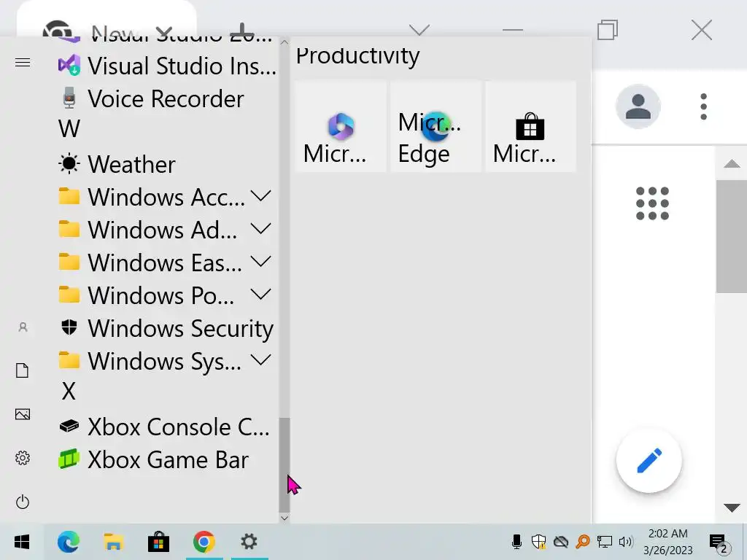Open the Chrome three-dot menu
Viewport: 747px width, 560px height.
(704, 106)
